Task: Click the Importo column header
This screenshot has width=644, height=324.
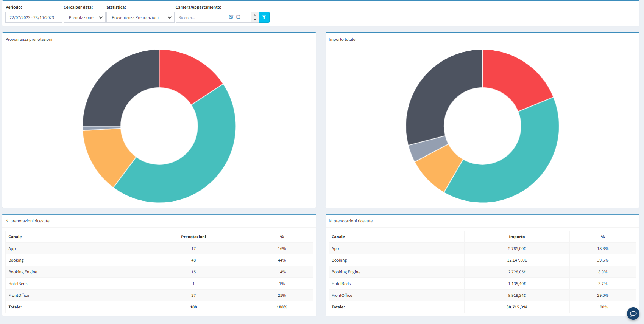Action: 517,237
